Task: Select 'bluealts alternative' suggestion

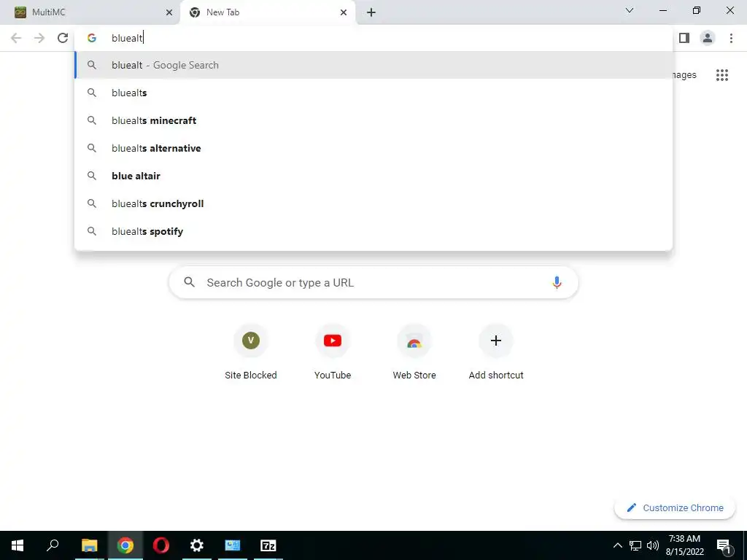Action: point(373,148)
